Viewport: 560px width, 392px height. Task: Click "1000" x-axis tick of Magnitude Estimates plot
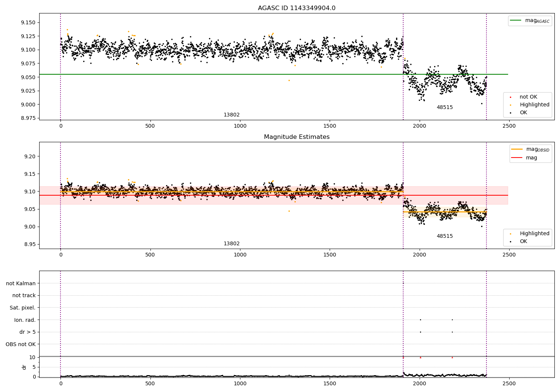coord(240,255)
